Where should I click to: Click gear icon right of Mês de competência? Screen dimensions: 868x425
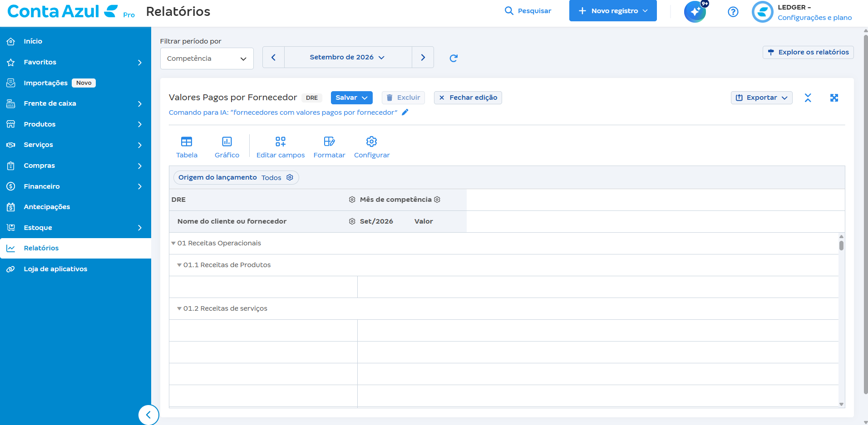click(x=437, y=200)
